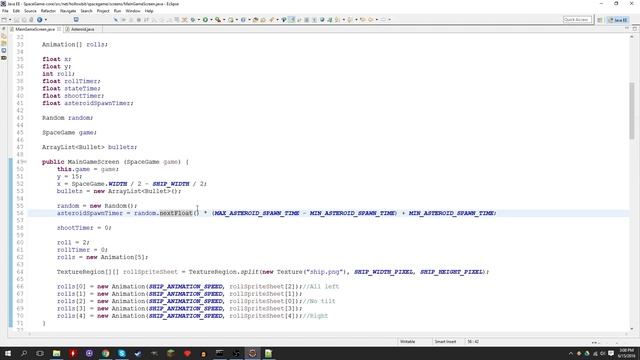
Task: Click the Smart Insert status bar entry
Action: (x=445, y=342)
